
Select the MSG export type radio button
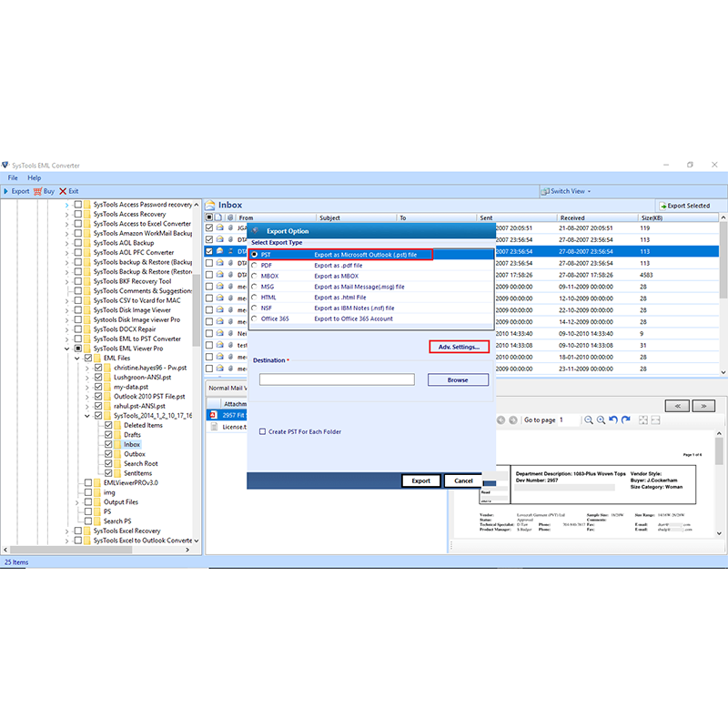point(254,287)
